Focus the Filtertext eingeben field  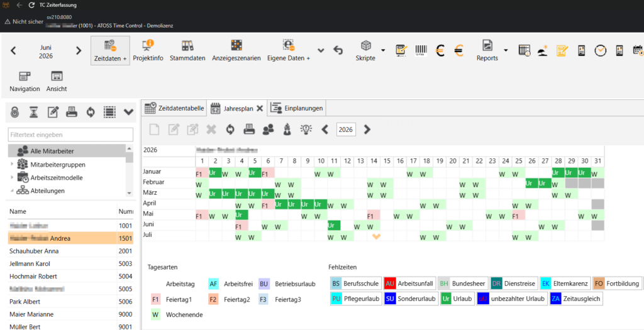(70, 135)
